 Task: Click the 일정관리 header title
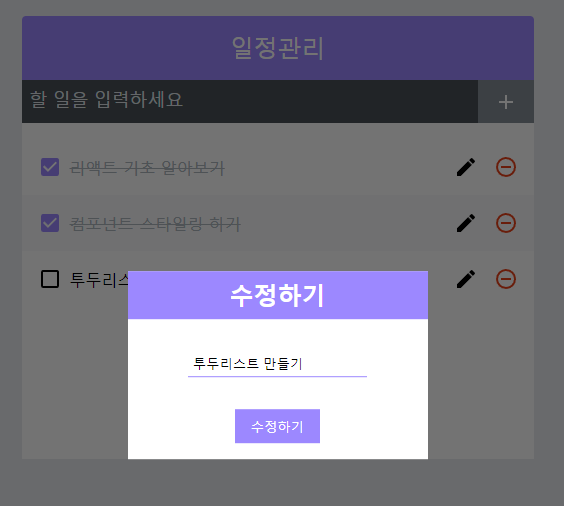click(x=278, y=48)
